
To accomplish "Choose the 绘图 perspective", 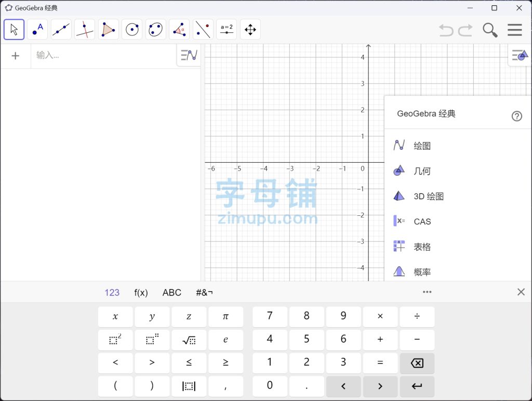I will 458,146.
